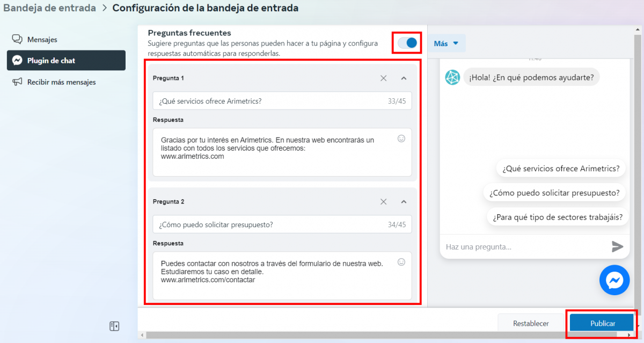The height and width of the screenshot is (343, 644).
Task: Click the Pregunta 2 label
Action: pyautogui.click(x=169, y=202)
